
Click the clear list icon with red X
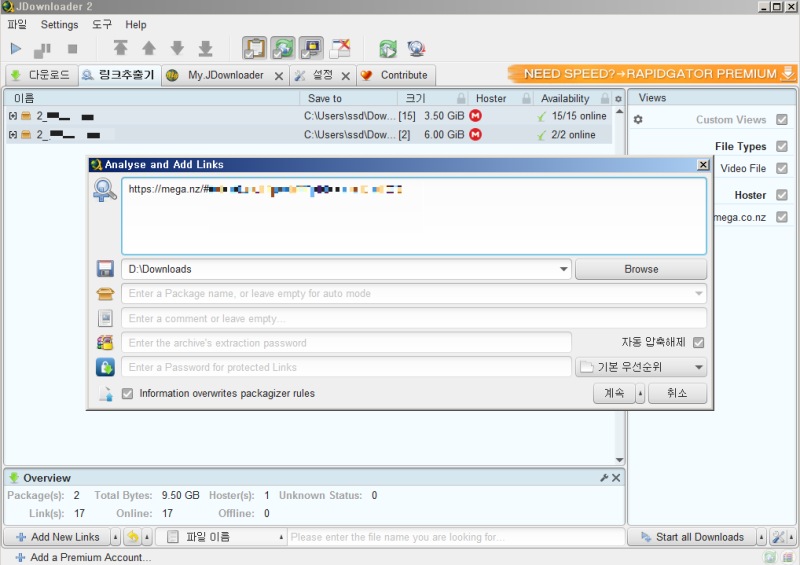340,48
